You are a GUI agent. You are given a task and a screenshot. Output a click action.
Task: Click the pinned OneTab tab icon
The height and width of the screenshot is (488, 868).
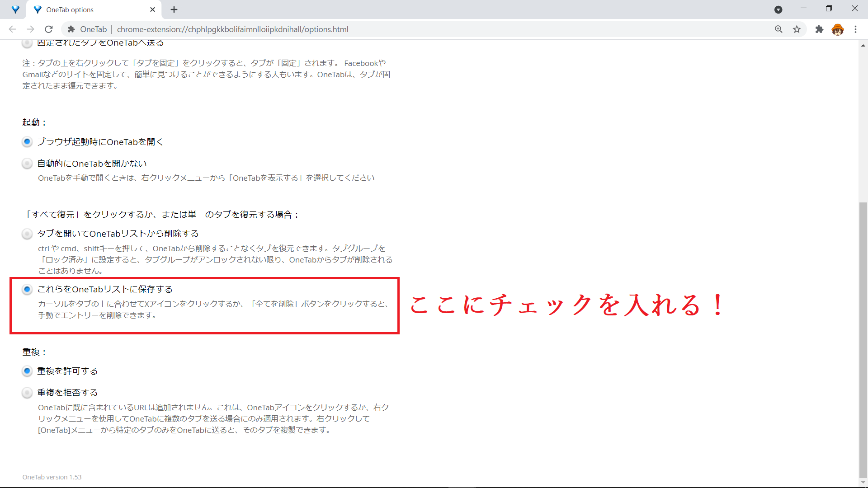tap(15, 9)
